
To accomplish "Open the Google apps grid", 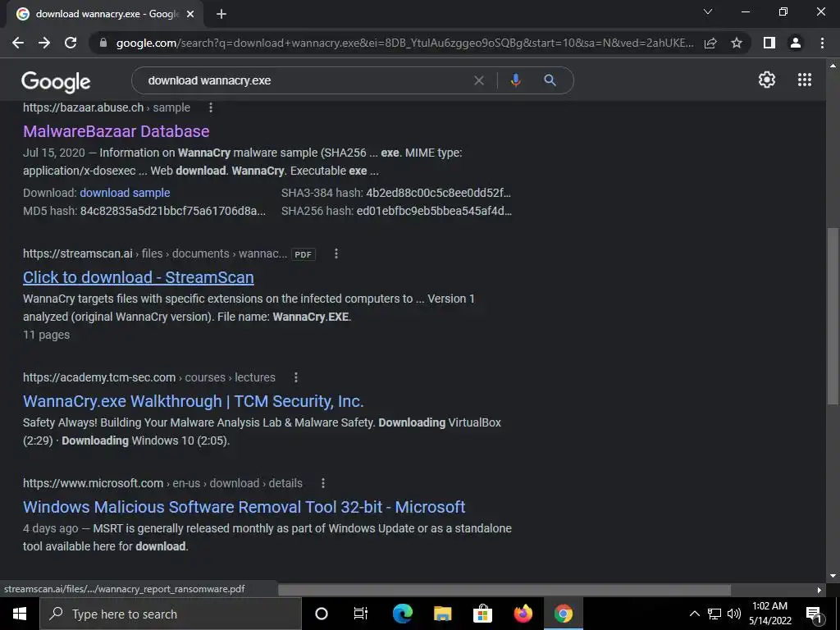I will click(804, 80).
